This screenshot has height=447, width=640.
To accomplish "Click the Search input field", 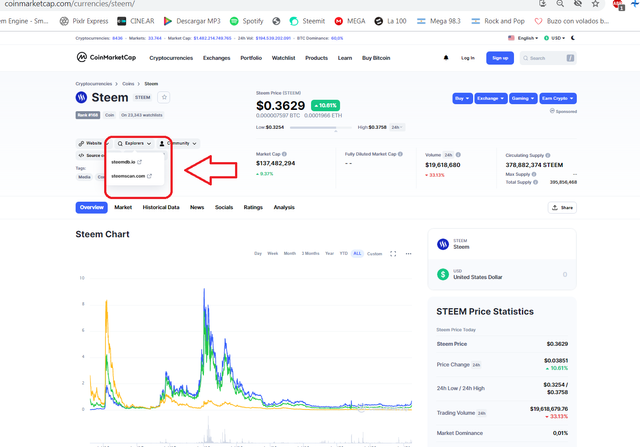I will pos(548,58).
